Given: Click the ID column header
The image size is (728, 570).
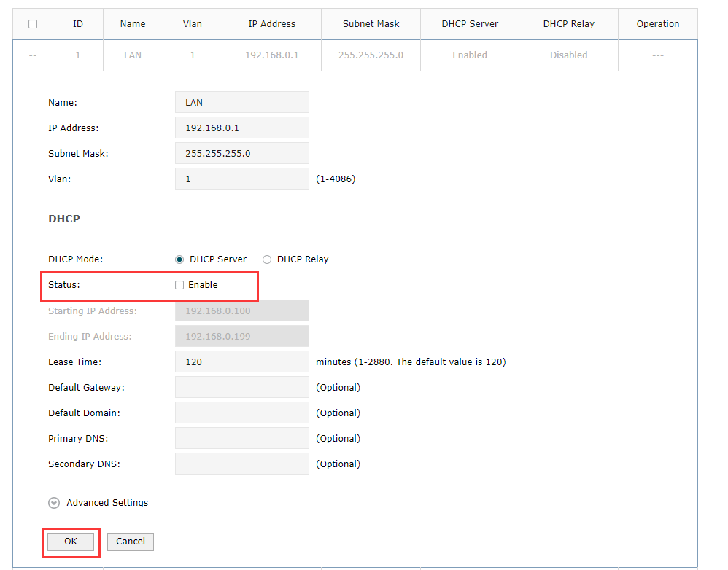Looking at the screenshot, I should tap(78, 23).
